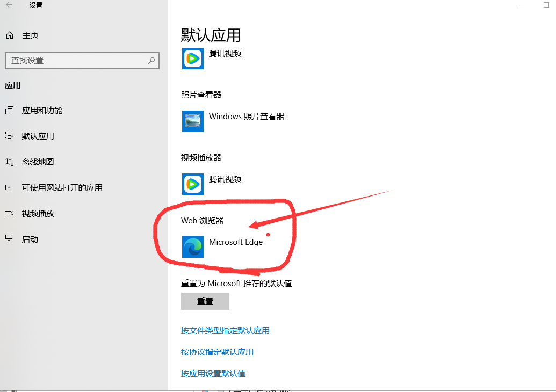Open 按协议指定默认应用 link
Image resolution: width=556 pixels, height=392 pixels.
[x=217, y=352]
